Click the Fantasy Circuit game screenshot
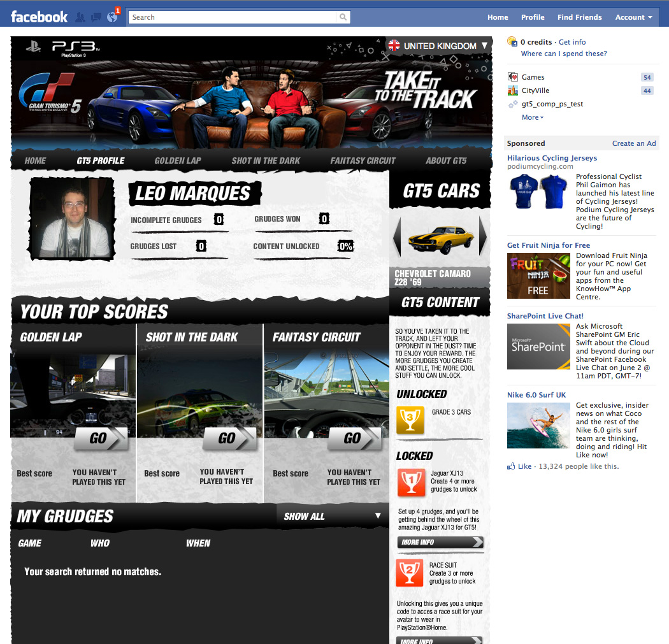Image resolution: width=669 pixels, height=644 pixels. click(x=327, y=394)
